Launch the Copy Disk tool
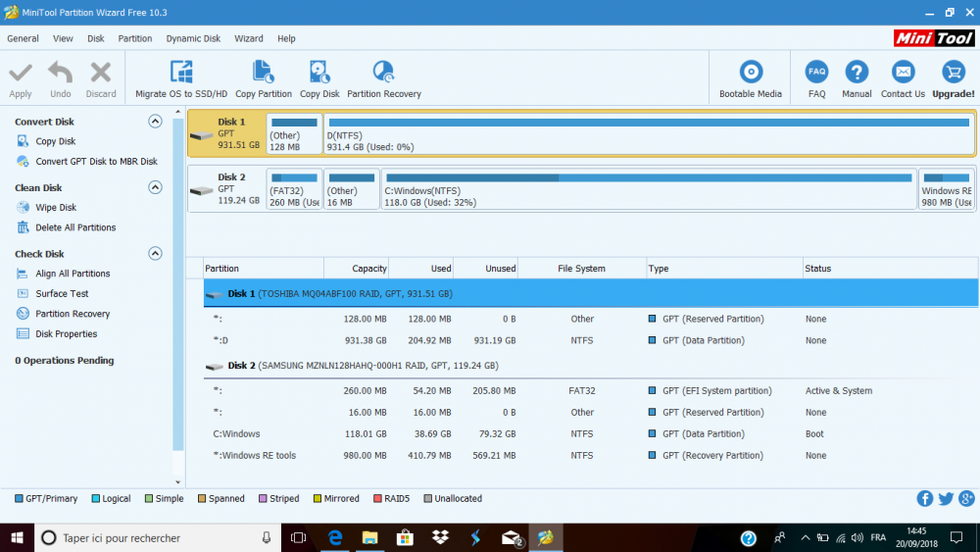The width and height of the screenshot is (980, 552). click(x=319, y=73)
